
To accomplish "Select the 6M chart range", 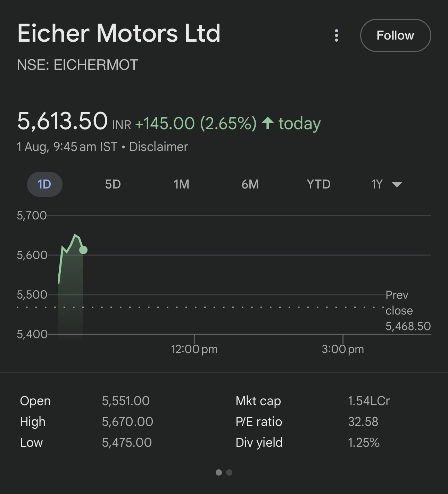I will click(250, 184).
